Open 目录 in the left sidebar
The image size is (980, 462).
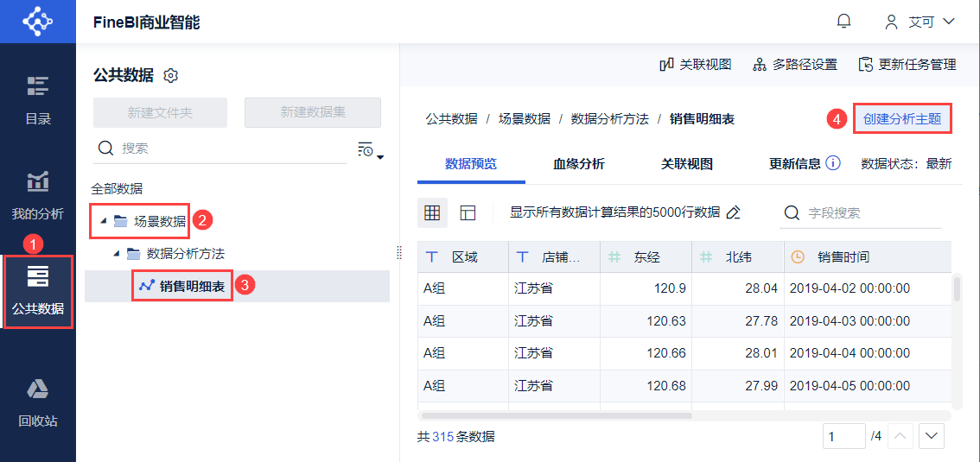37,101
